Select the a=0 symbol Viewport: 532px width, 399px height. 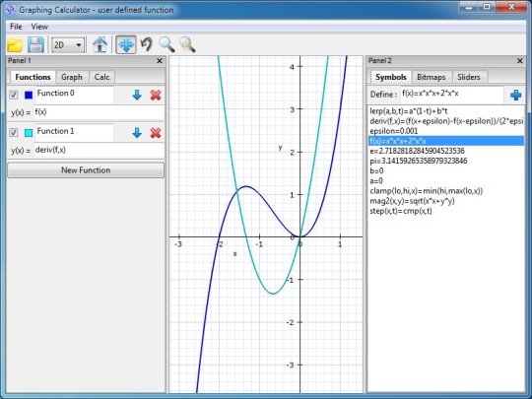click(446, 181)
